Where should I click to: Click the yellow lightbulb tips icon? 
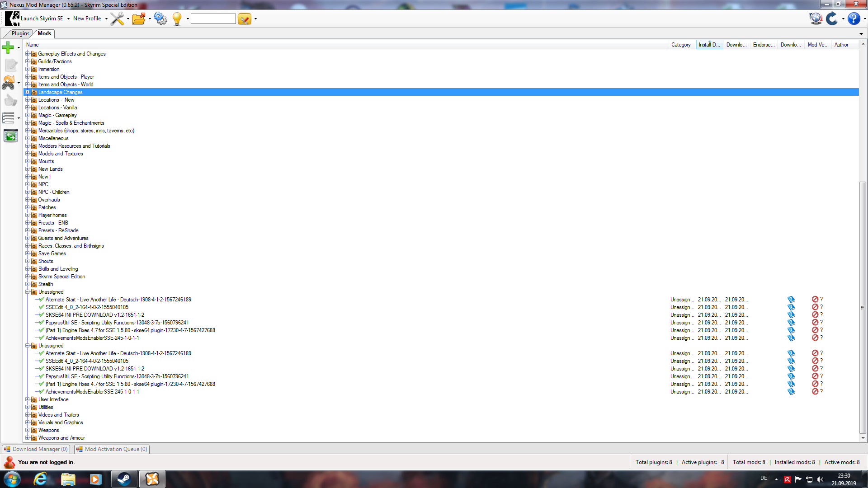[x=177, y=19]
